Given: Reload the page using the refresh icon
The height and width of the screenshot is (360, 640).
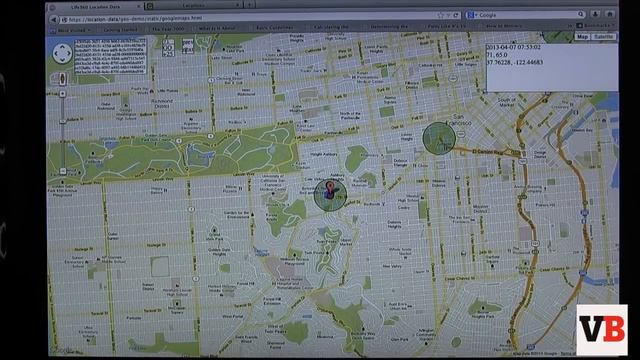Looking at the screenshot, I should [x=456, y=16].
